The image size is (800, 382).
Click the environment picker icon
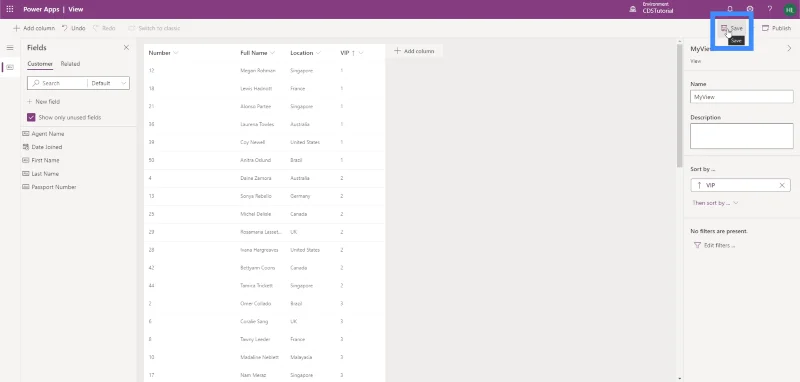pos(633,9)
